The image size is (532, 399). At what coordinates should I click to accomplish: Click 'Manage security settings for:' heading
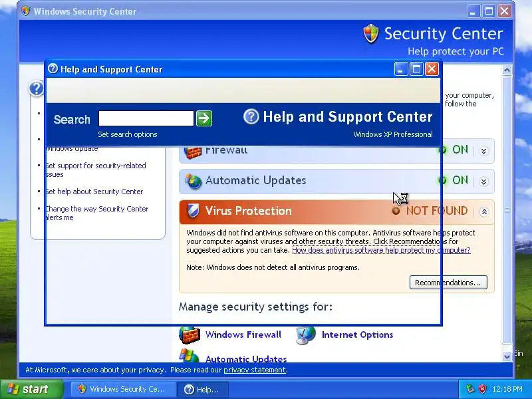coord(255,307)
